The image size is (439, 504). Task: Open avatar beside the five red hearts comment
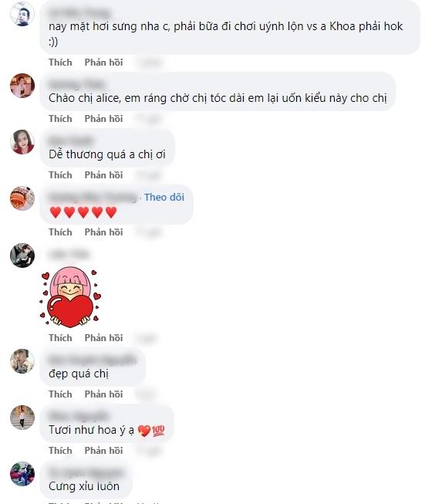[x=22, y=198]
